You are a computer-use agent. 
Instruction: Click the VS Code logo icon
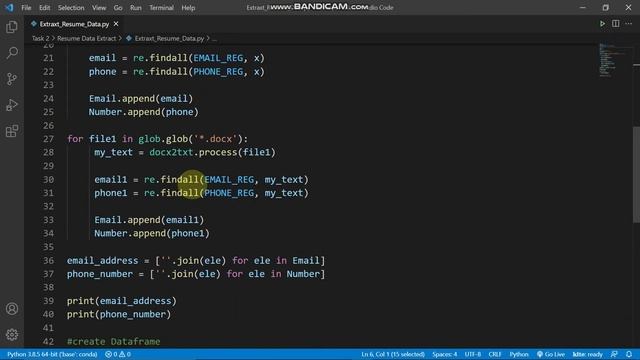tap(9, 7)
